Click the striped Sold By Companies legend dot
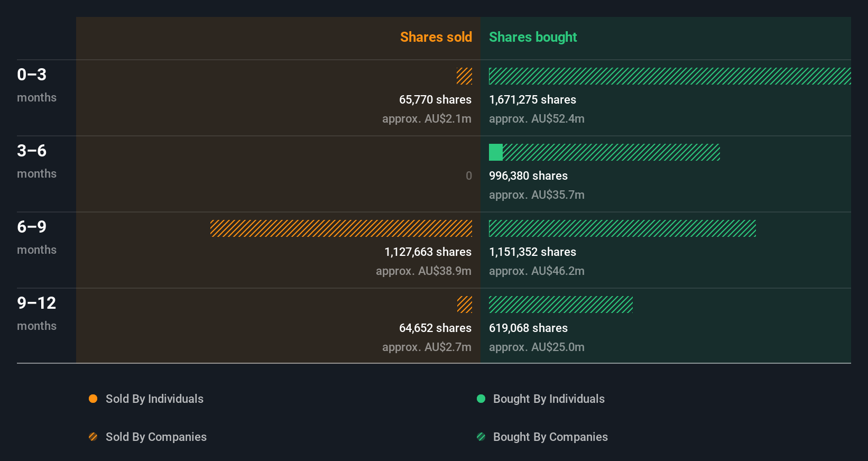 (x=93, y=437)
